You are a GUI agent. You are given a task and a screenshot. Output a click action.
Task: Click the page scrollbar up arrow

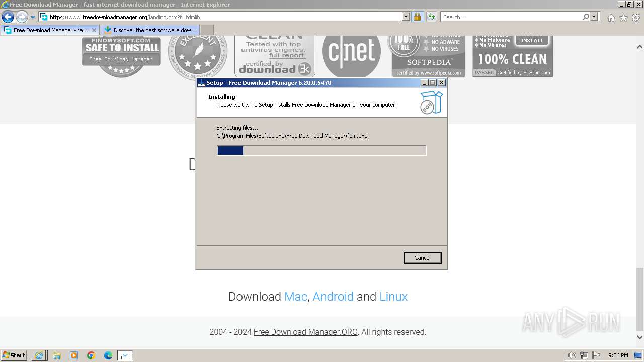[x=640, y=47]
